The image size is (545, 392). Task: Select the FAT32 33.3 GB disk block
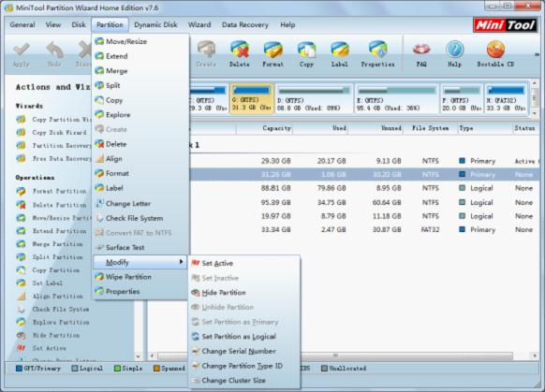[506, 99]
